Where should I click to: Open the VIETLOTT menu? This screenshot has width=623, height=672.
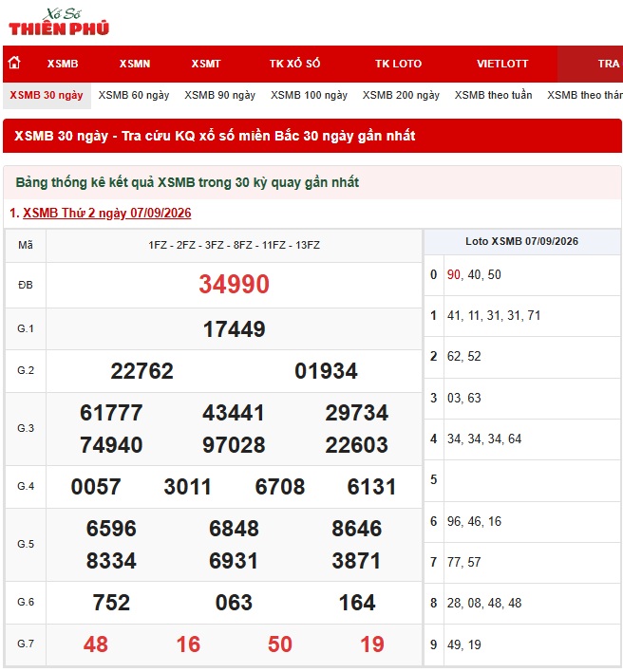coord(502,64)
